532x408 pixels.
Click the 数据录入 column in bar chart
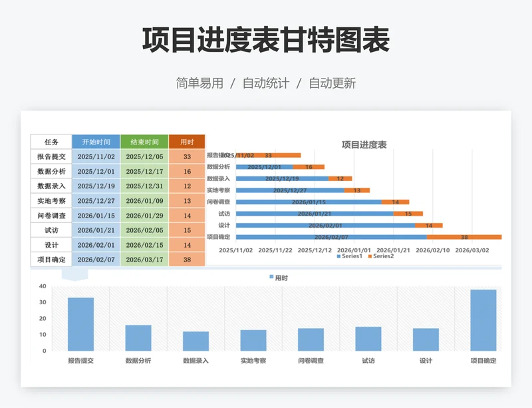tap(196, 341)
